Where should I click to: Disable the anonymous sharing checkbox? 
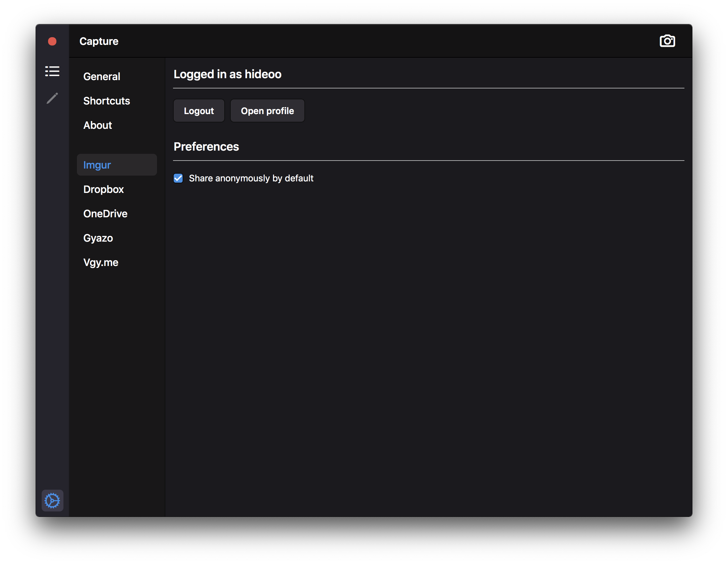click(x=178, y=178)
